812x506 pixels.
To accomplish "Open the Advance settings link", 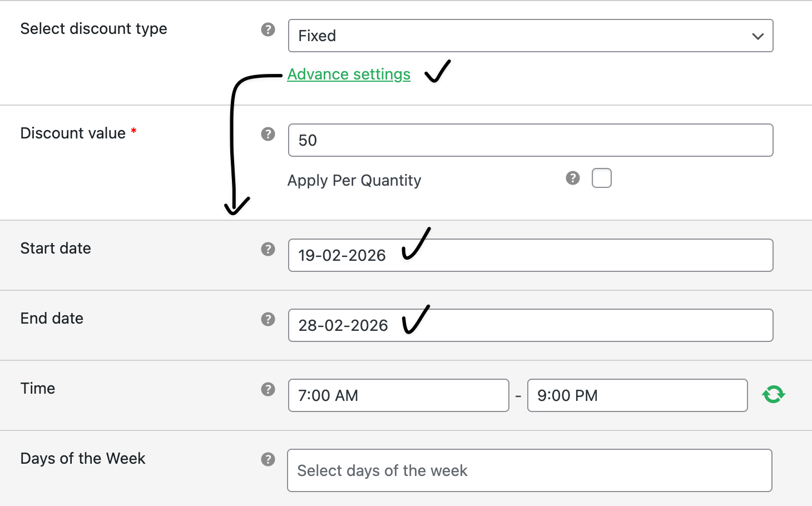I will (x=349, y=75).
